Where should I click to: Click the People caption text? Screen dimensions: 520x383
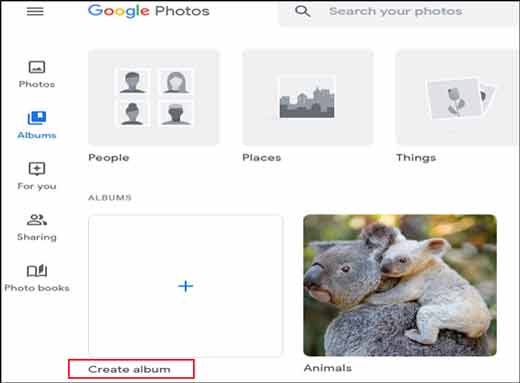(x=109, y=158)
